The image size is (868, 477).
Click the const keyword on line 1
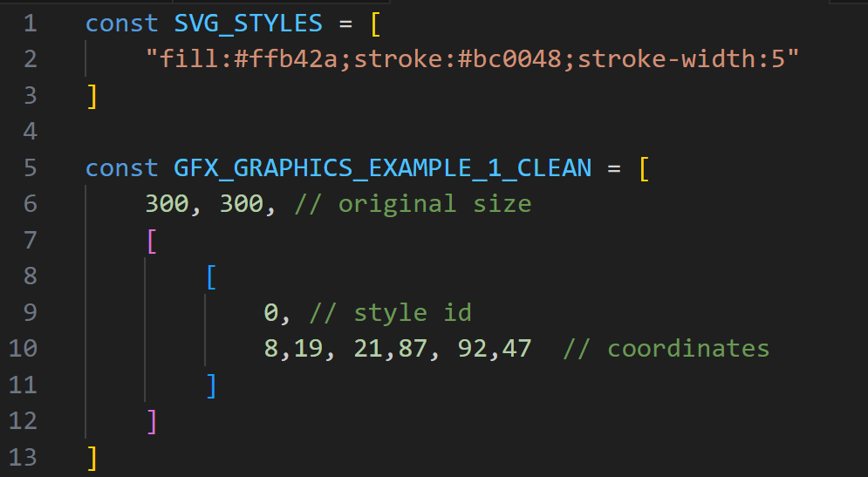(121, 23)
